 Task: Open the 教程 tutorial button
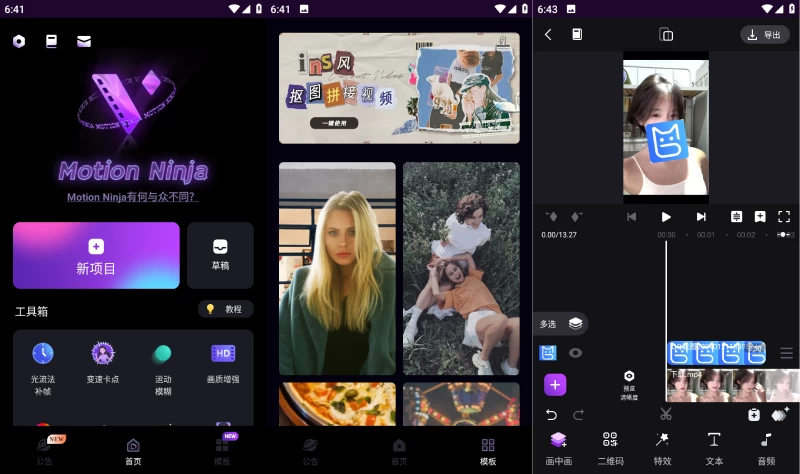[226, 309]
